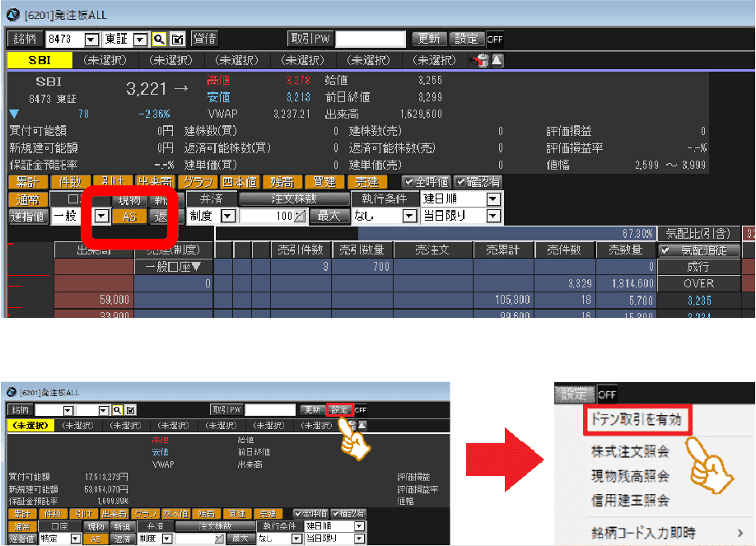Viewport: 756px width, 546px height.
Task: Click the 設定 button in top window
Action: point(467,39)
